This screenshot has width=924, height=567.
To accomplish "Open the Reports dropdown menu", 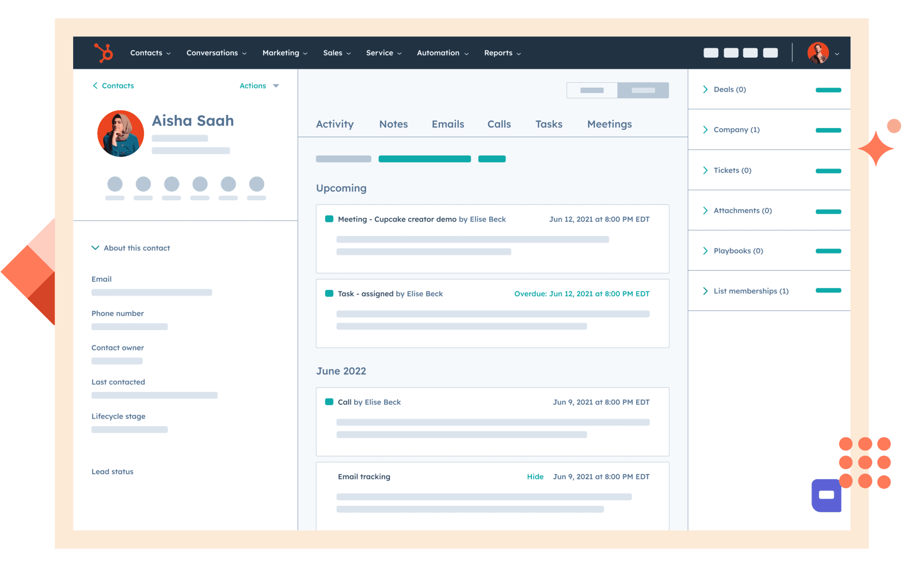I will [502, 53].
